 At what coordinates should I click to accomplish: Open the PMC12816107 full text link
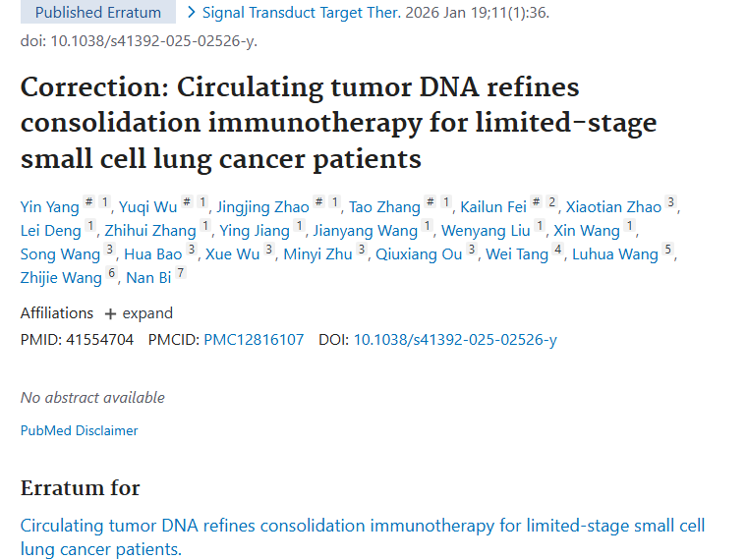(x=254, y=340)
